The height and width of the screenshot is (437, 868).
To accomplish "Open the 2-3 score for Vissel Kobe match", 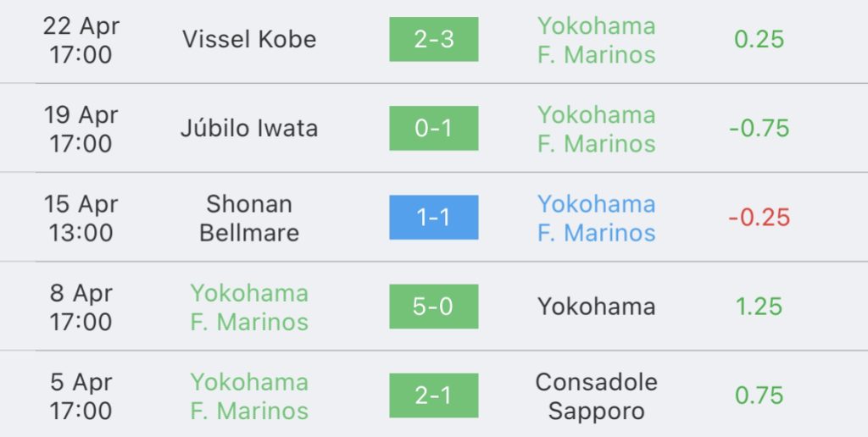I will (433, 39).
